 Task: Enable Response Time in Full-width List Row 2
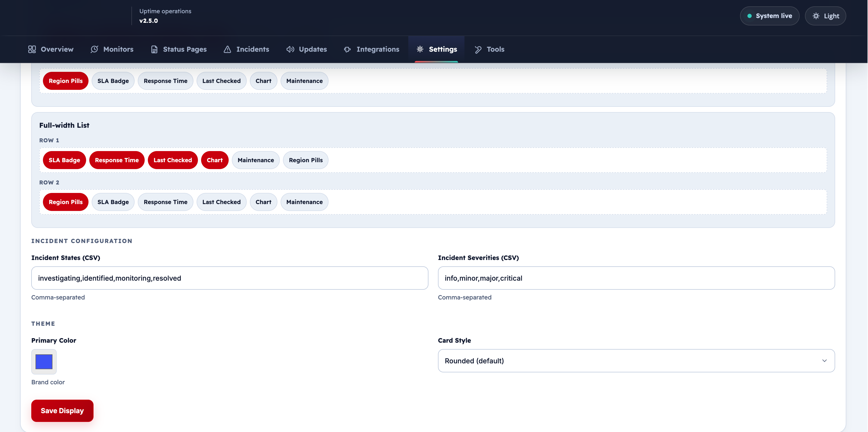click(165, 202)
